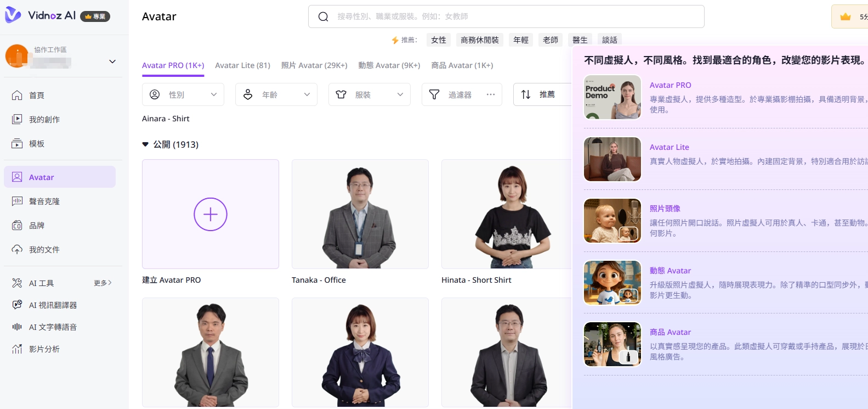868x409 pixels.
Task: Expand the workspace switcher chevron
Action: click(x=112, y=61)
